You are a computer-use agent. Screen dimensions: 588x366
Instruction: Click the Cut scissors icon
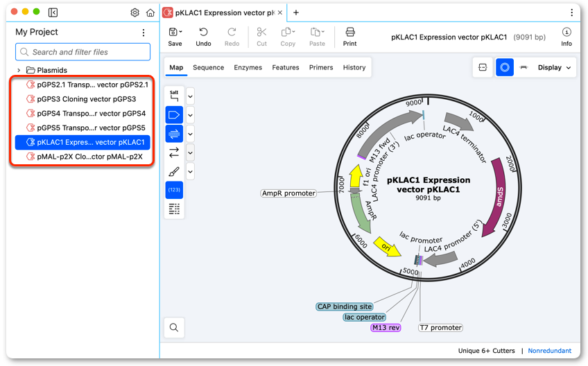tap(261, 33)
